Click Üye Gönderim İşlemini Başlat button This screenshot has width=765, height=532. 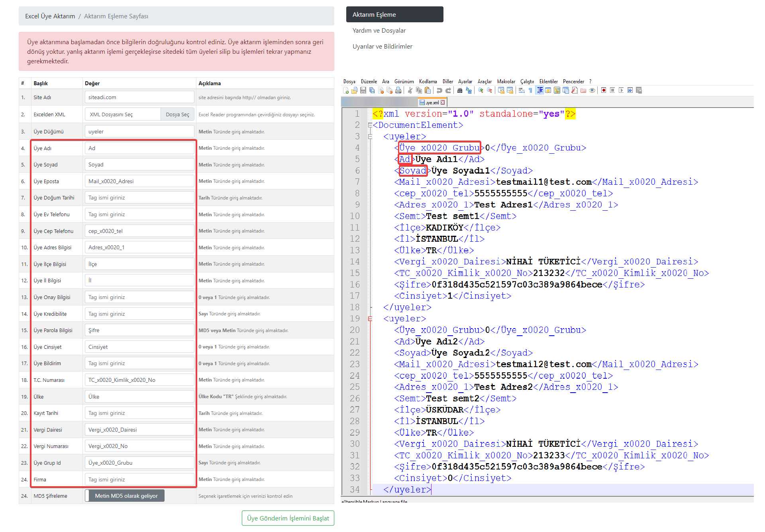[x=288, y=518]
